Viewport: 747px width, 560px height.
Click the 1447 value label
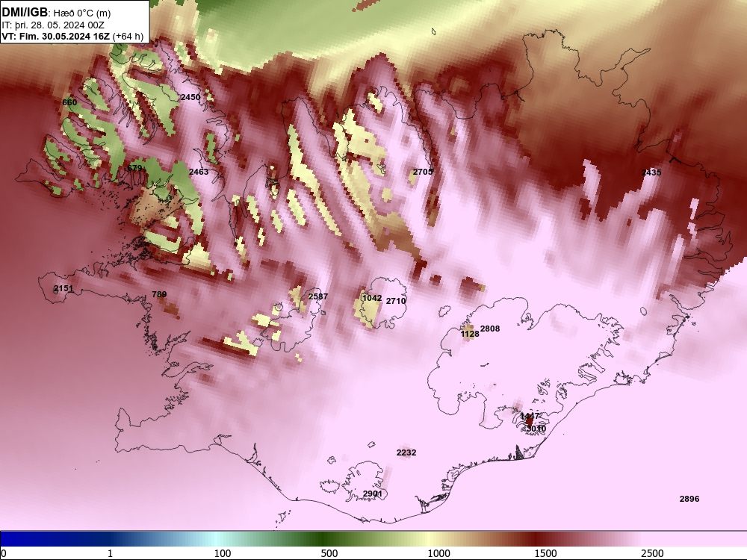(x=530, y=416)
